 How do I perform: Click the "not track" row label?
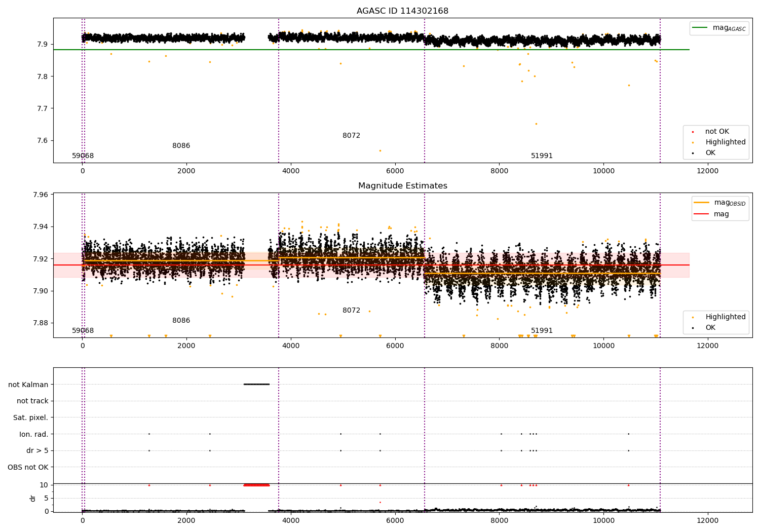[32, 401]
